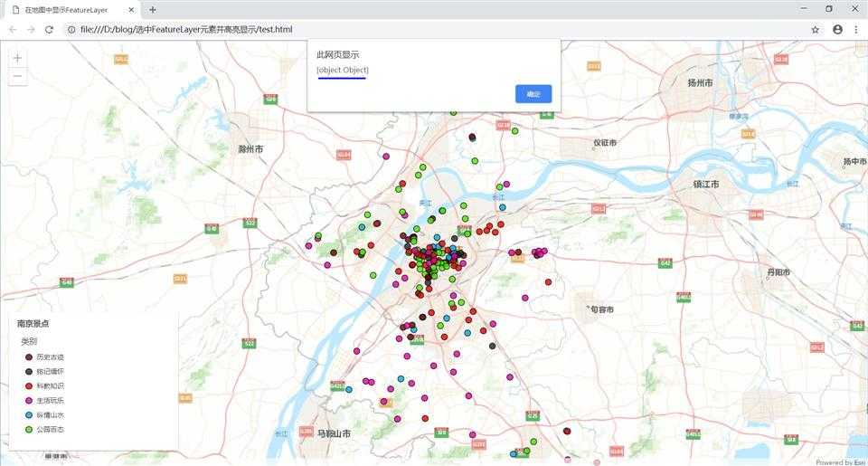
Task: Click the 仪征市 city label on map
Action: [x=605, y=142]
